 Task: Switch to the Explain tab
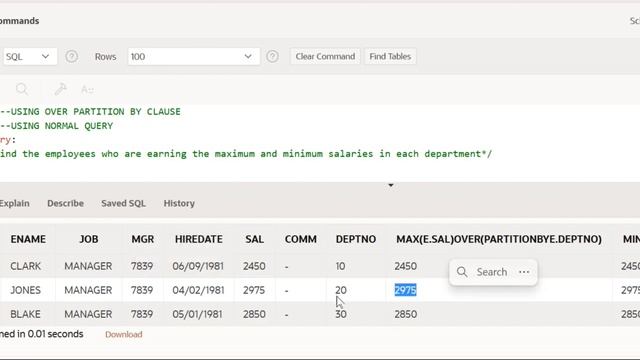(14, 203)
